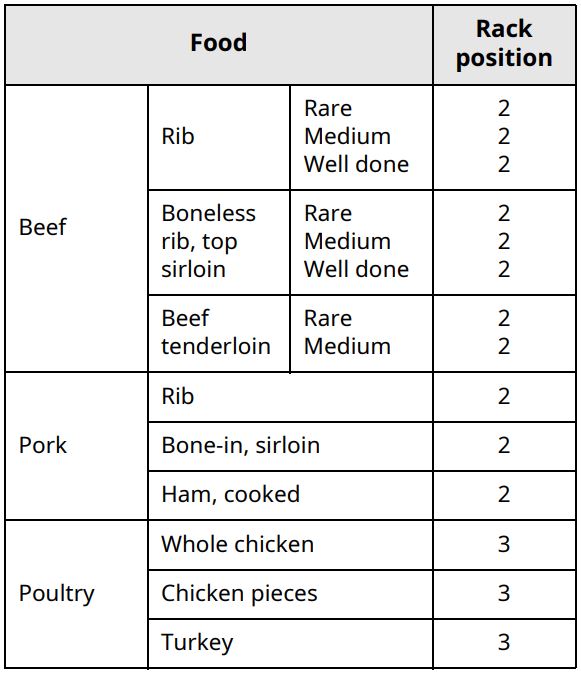Click the Rack position column header
Image resolution: width=581 pixels, height=673 pixels.
pos(504,44)
